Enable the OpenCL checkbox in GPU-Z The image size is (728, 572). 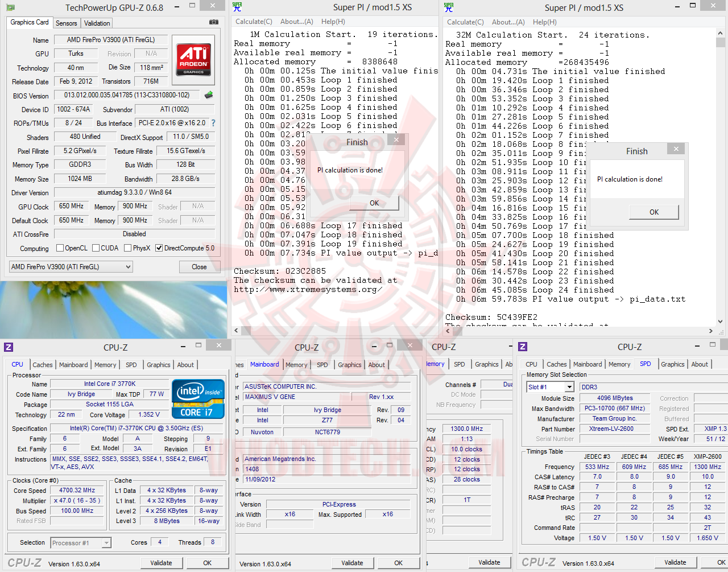(x=60, y=248)
